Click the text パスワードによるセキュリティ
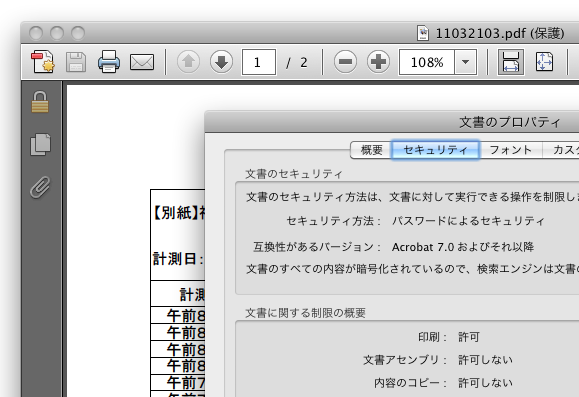579x397 pixels. tap(468, 221)
